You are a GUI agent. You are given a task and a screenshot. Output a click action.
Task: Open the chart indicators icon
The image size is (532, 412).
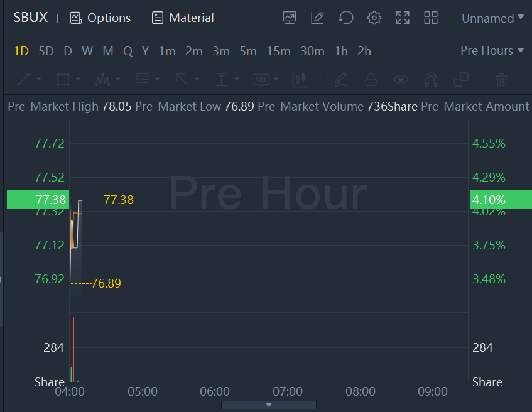coord(290,18)
